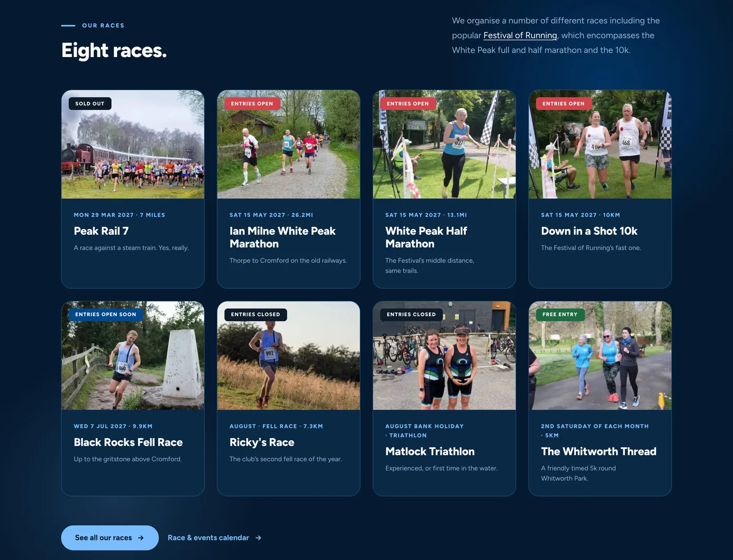Click 'AUGUST BANK HOLIDAY · TRIATHLON' text
733x560 pixels.
(x=424, y=431)
